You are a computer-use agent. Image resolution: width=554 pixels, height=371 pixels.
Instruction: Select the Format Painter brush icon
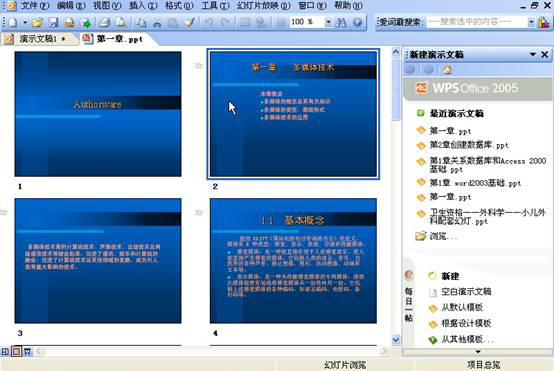click(x=189, y=23)
